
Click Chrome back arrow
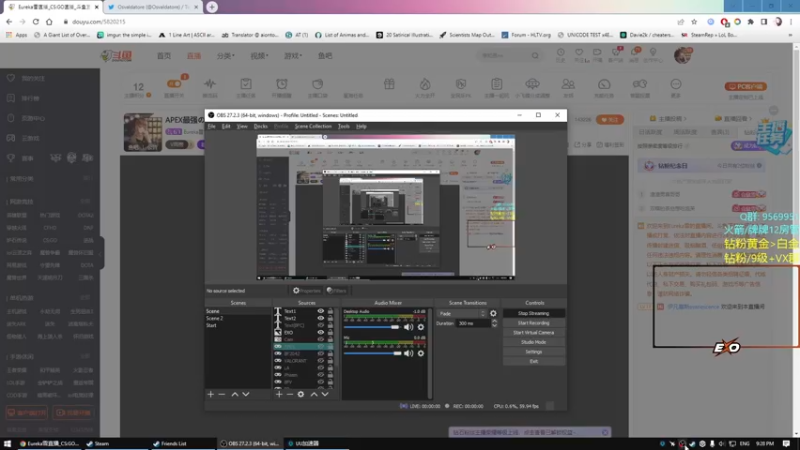(9, 21)
